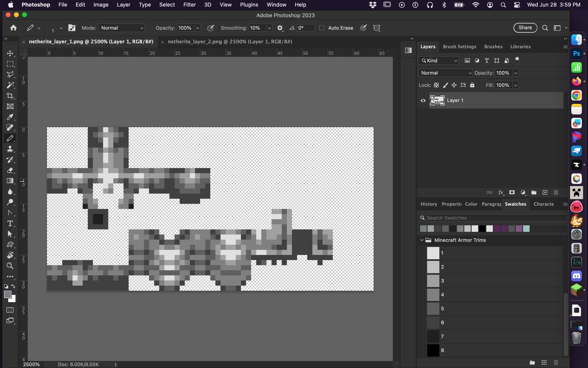Select the Horizontal Type tool

10,223
